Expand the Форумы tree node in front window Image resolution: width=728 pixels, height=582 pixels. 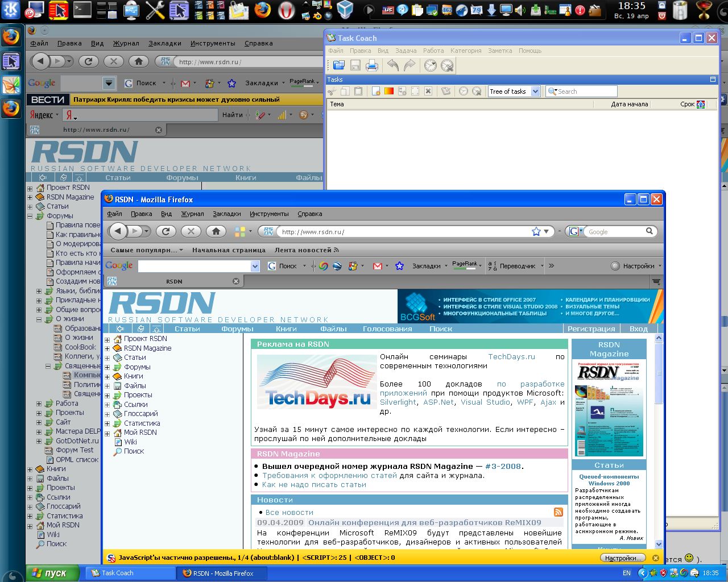coord(107,367)
